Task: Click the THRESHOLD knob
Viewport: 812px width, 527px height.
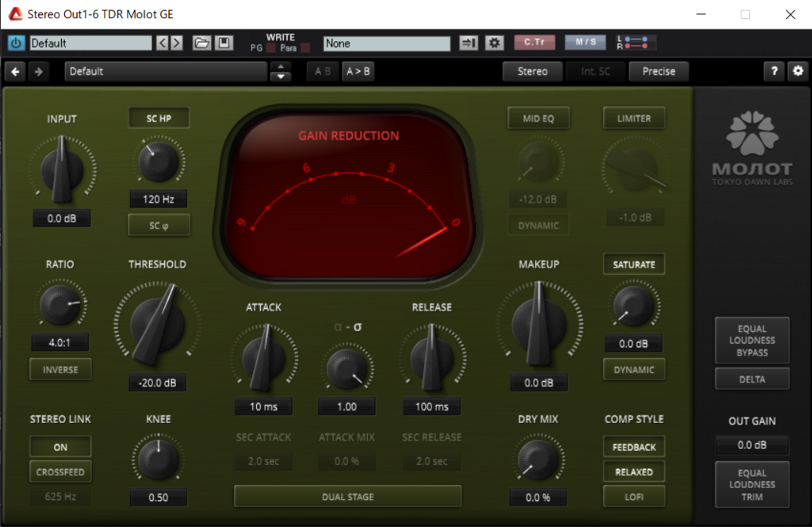Action: tap(158, 325)
